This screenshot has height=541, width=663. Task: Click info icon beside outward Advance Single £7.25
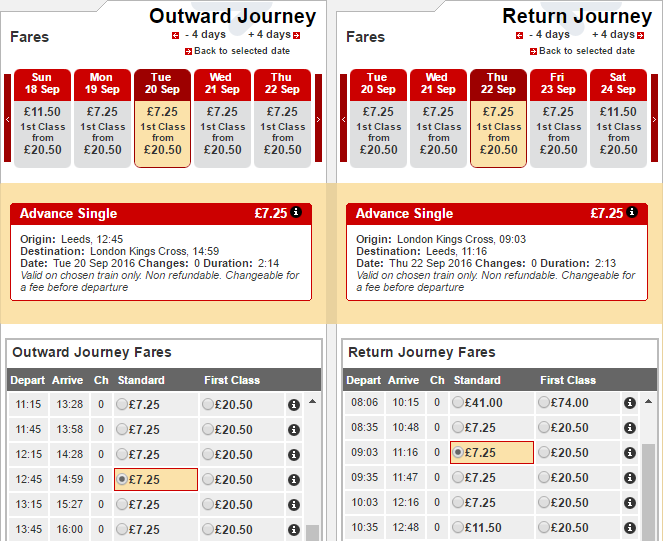(296, 212)
